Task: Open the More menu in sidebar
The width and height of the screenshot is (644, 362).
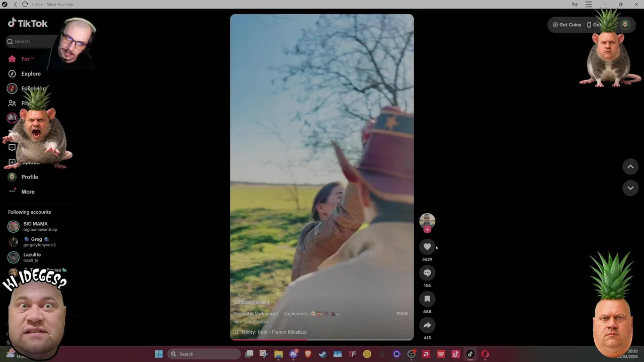Action: (x=28, y=192)
